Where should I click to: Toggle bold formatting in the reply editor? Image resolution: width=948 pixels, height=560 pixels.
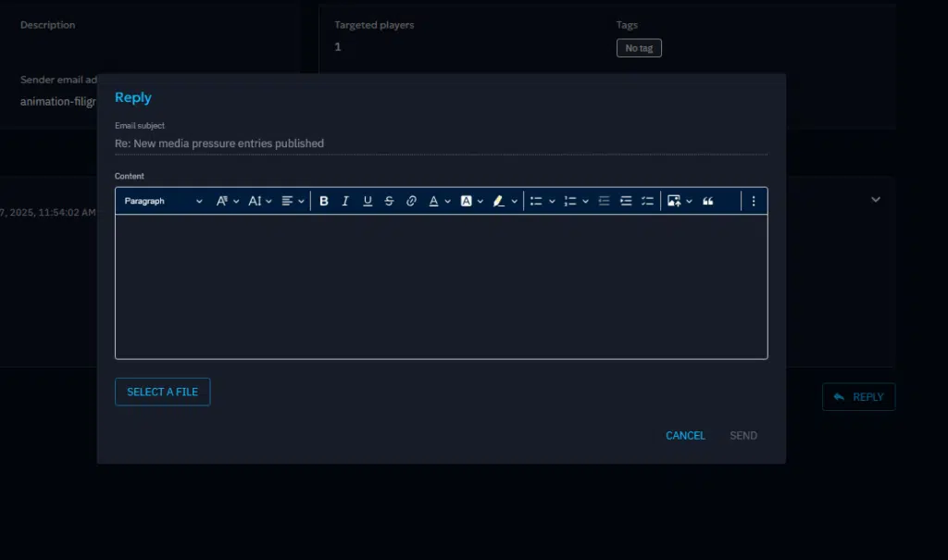(324, 201)
